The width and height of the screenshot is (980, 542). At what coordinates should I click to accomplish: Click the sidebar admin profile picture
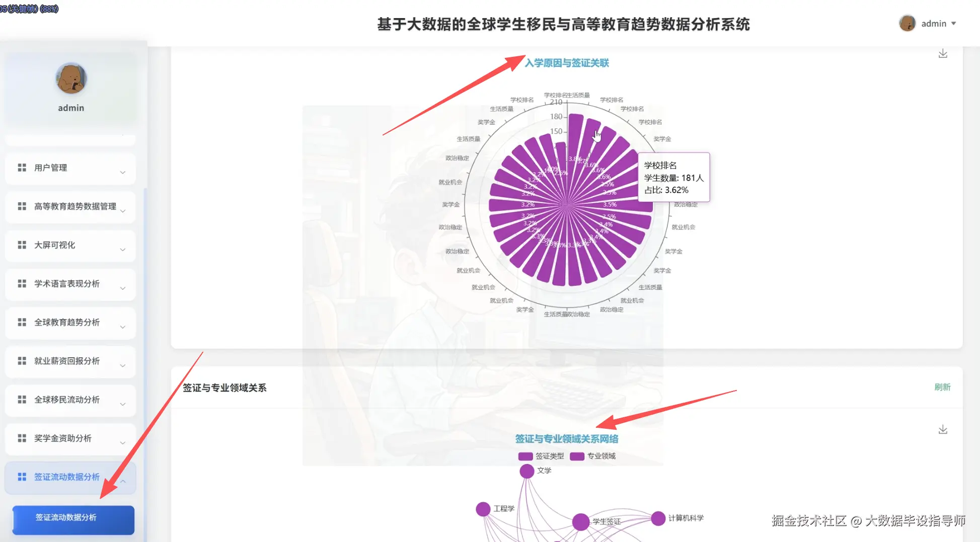(x=71, y=79)
